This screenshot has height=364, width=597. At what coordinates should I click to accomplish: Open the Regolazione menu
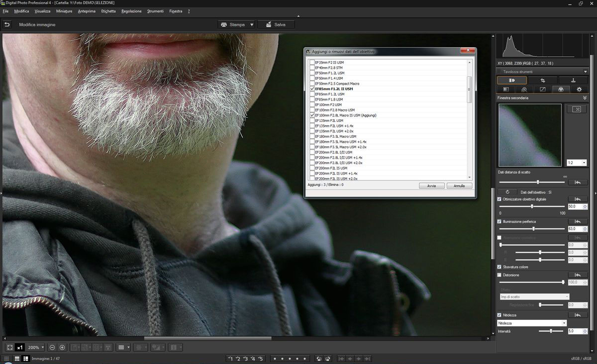click(x=131, y=11)
